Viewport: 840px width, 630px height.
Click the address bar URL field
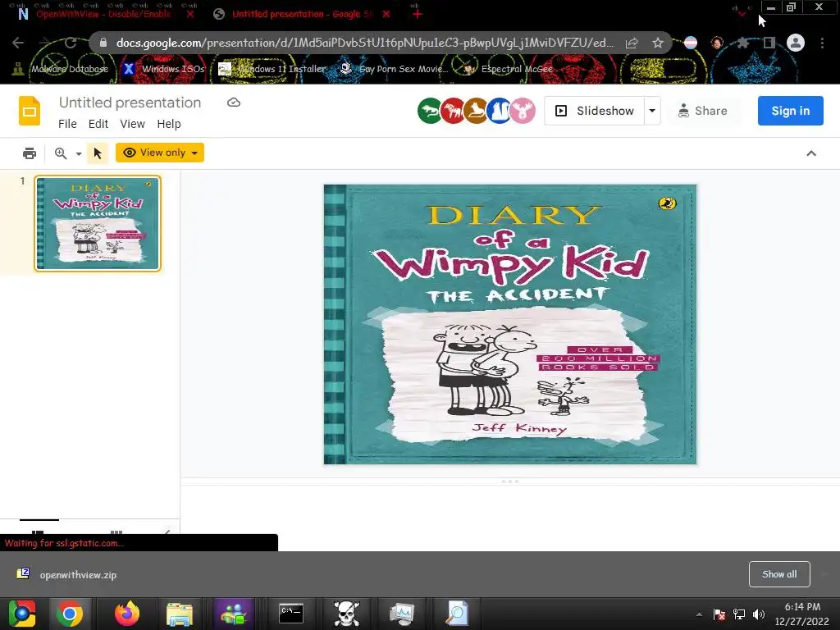(x=364, y=43)
